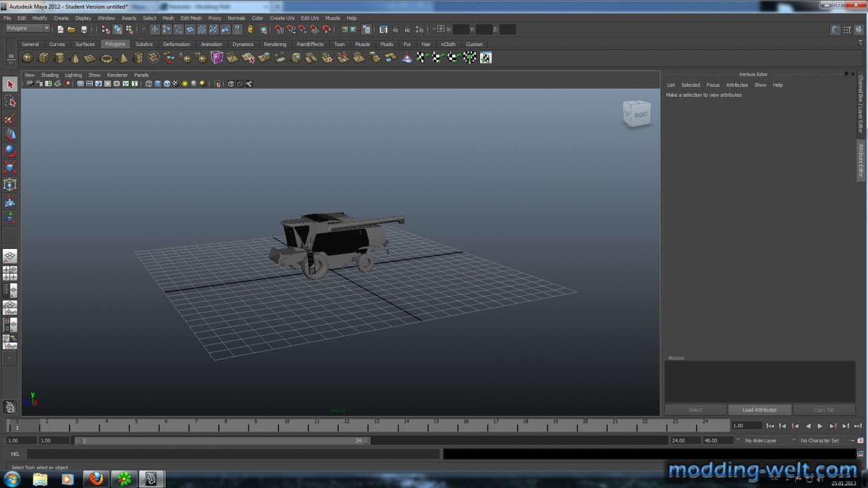The width and height of the screenshot is (868, 488).
Task: Activate the Lasso select tool
Action: 10,101
